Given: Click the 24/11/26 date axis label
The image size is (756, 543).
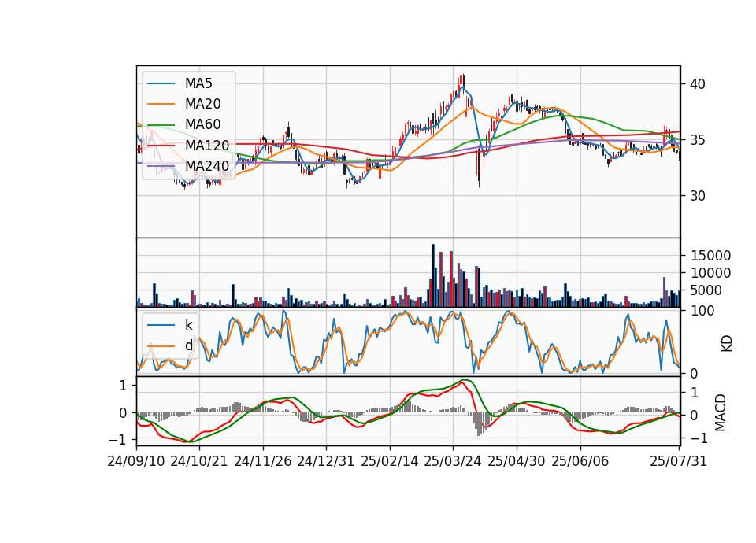Looking at the screenshot, I should (263, 461).
